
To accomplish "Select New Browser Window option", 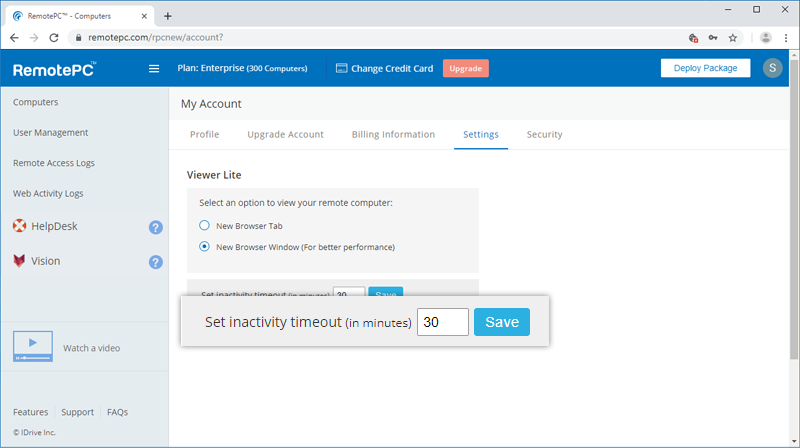I will pyautogui.click(x=204, y=246).
